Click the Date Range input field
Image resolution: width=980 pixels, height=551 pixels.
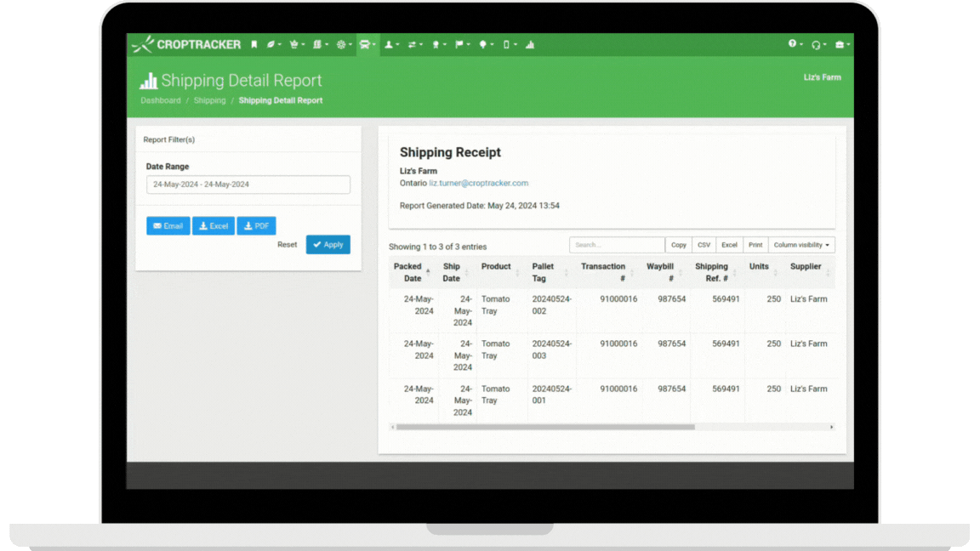click(248, 185)
